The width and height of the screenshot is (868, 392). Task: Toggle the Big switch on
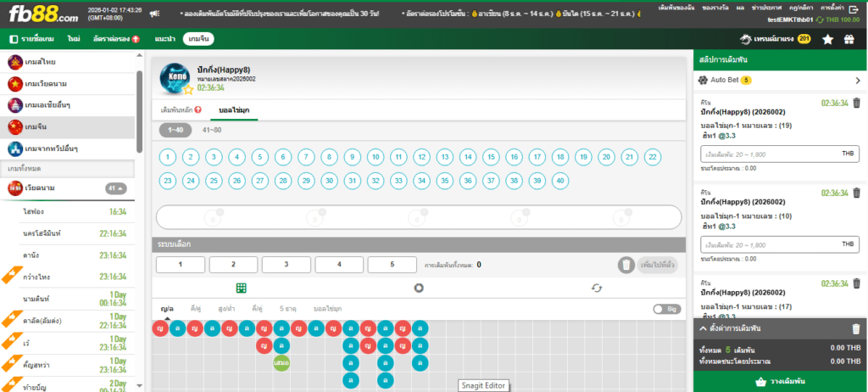(667, 310)
